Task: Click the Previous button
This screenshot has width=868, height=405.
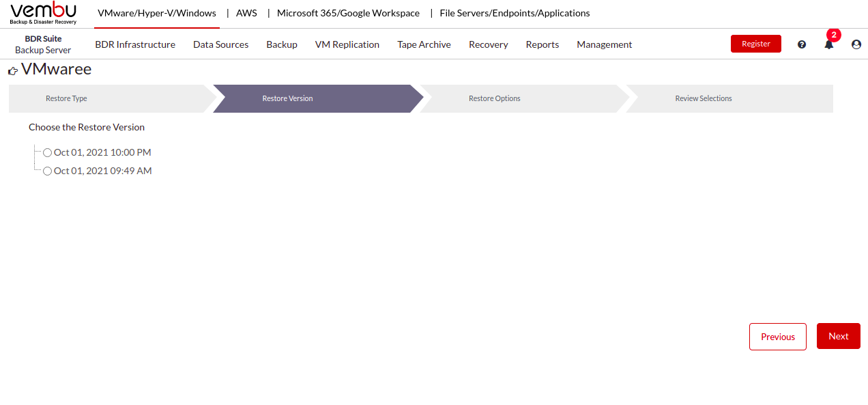Action: pyautogui.click(x=778, y=337)
